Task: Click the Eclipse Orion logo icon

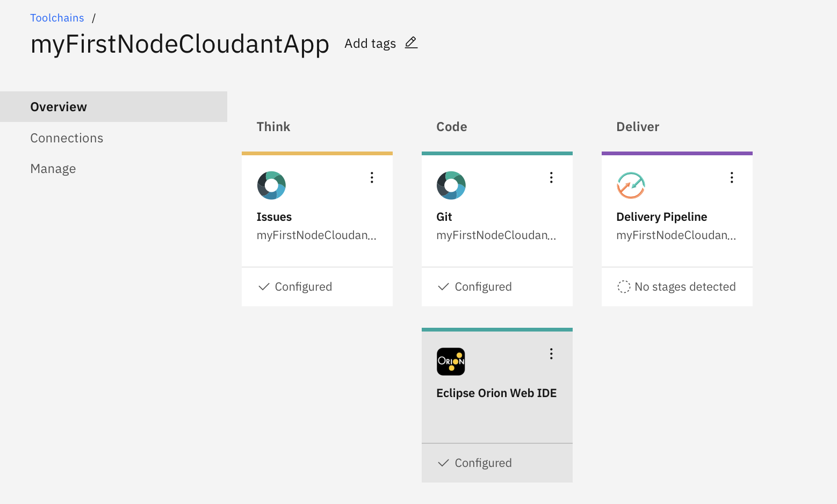Action: pos(451,362)
